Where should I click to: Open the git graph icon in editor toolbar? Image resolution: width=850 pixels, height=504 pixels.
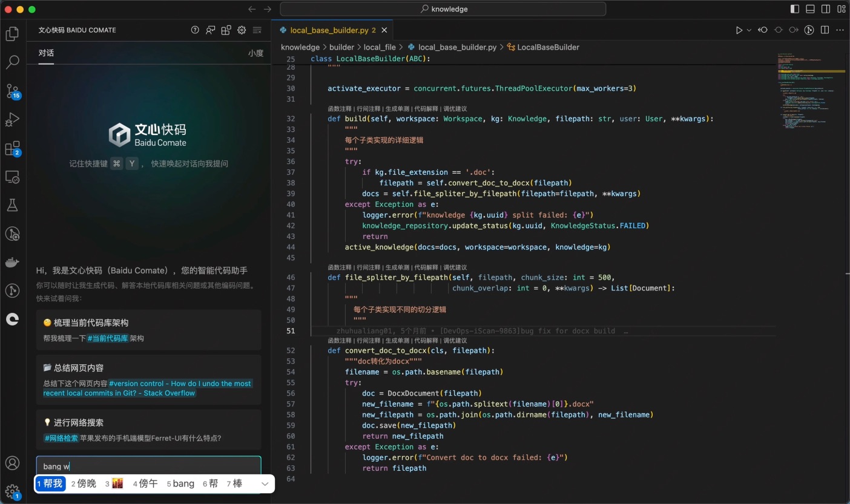(809, 30)
